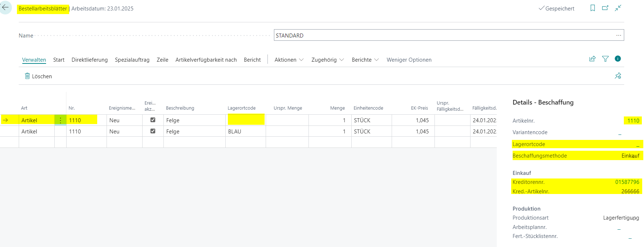This screenshot has width=644, height=247.
Task: Open the Spezialauftrag menu
Action: click(x=132, y=60)
